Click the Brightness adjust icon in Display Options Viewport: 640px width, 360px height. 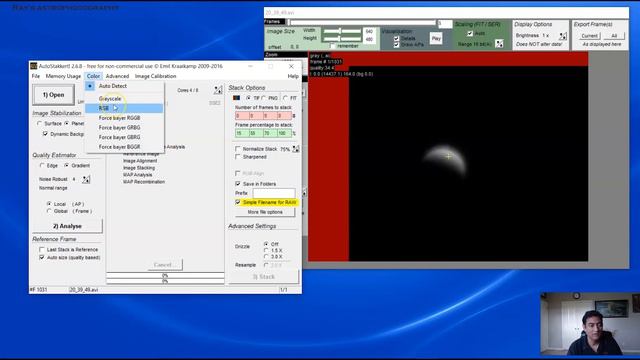[563, 36]
